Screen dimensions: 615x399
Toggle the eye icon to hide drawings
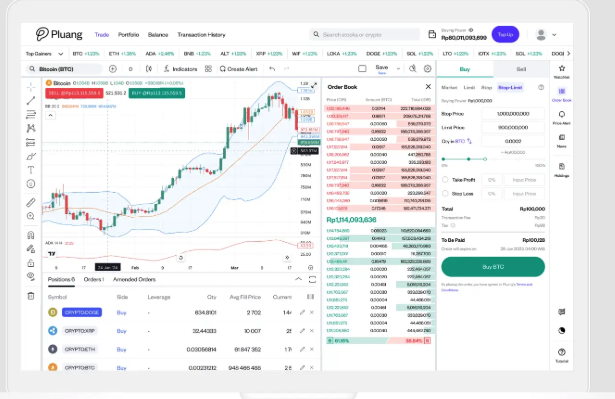pos(31,276)
